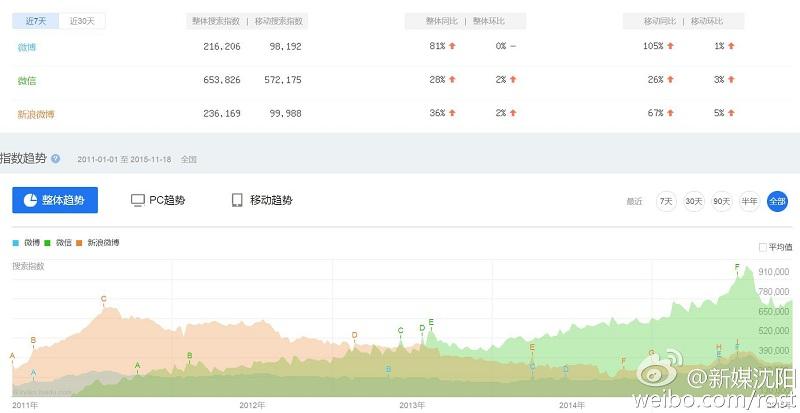Click the 2013年 axis label
The image size is (800, 413).
coord(412,405)
